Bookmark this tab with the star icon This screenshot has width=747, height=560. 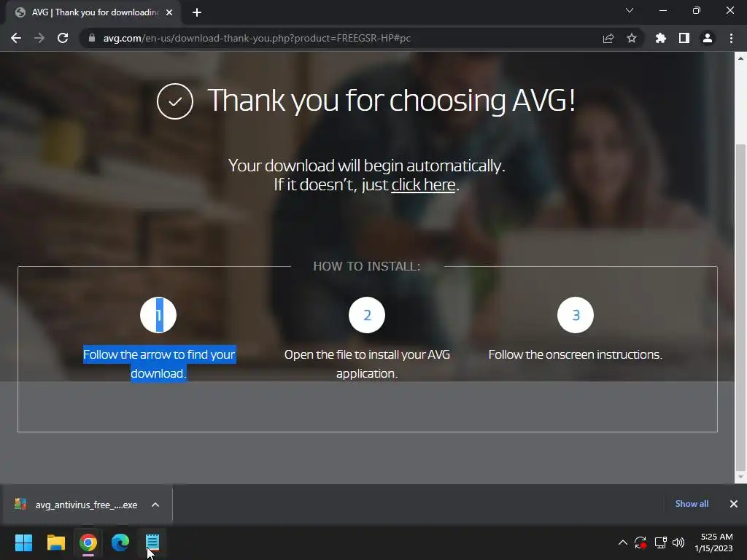632,38
